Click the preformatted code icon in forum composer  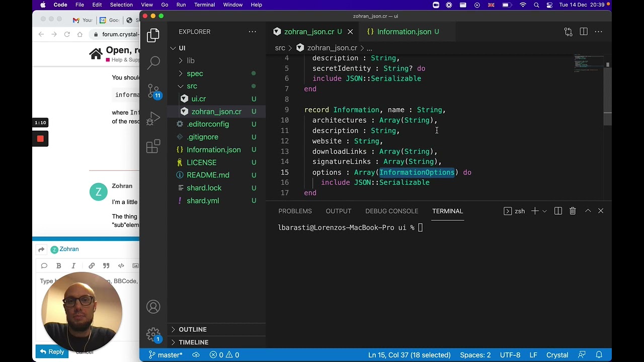pos(121,265)
